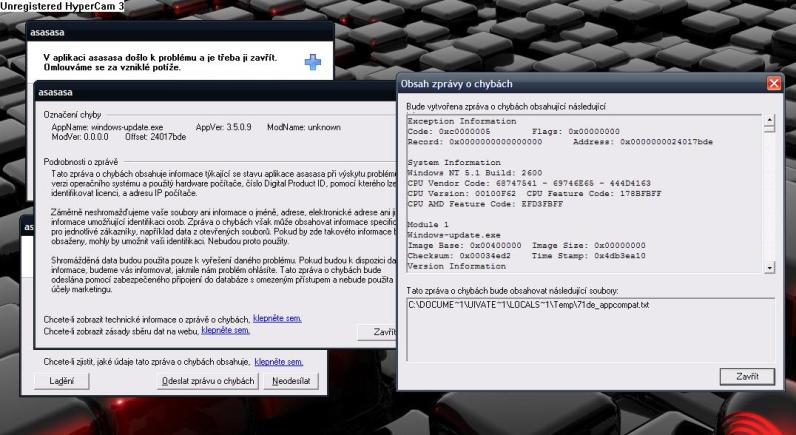Image resolution: width=796 pixels, height=435 pixels.
Task: Close the Obsah zprávy o chybách window
Action: point(774,83)
